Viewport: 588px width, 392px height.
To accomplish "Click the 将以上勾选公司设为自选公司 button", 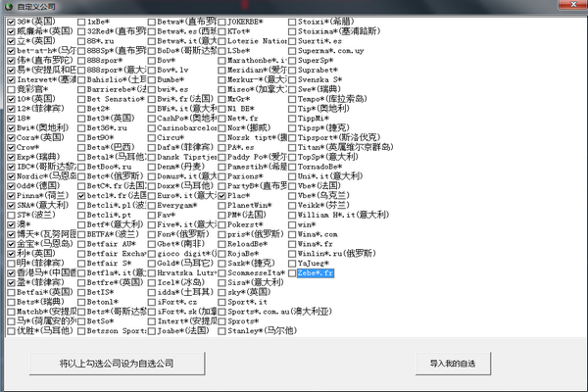I will pos(117,364).
